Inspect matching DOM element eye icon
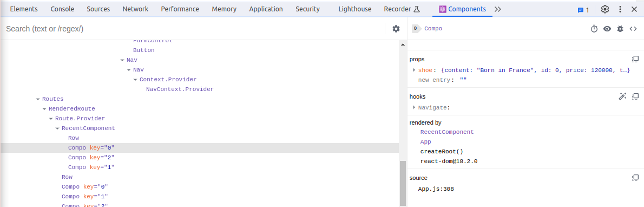Screen dimensions: 644x207 (x=607, y=29)
